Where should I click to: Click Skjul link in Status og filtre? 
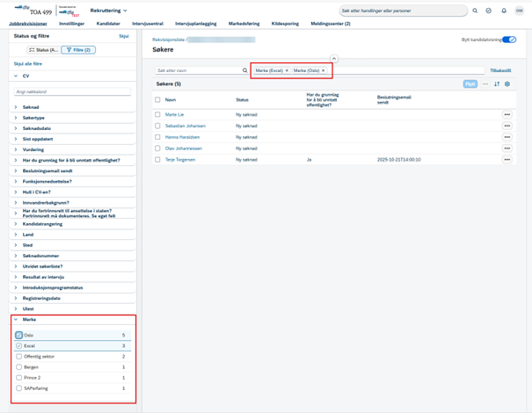click(x=124, y=36)
